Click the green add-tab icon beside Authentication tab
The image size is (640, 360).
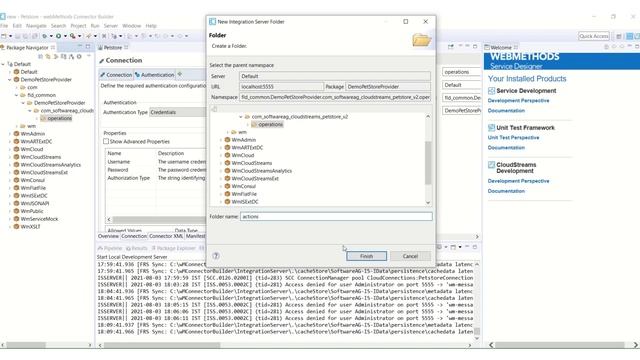[180, 74]
